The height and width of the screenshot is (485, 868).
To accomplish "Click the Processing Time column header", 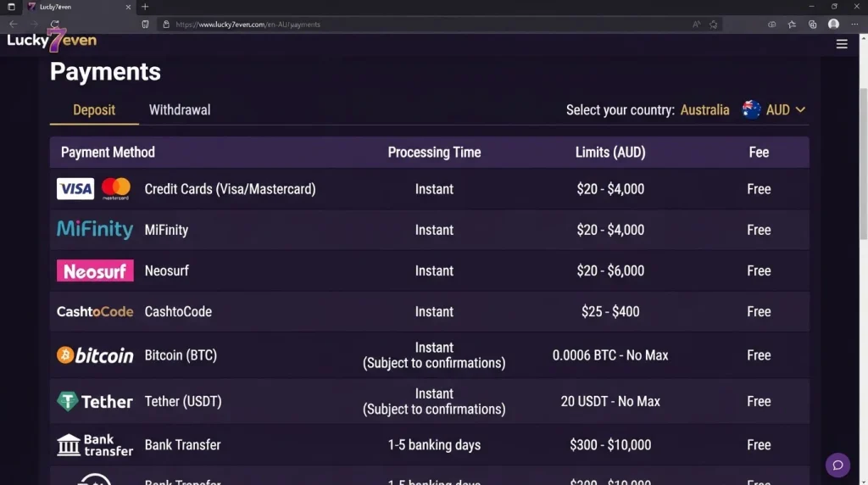I will pyautogui.click(x=434, y=153).
